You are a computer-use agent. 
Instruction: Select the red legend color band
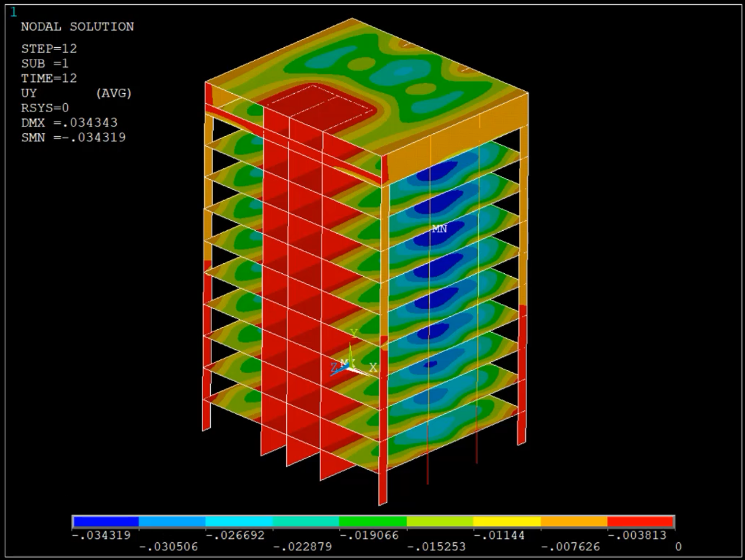pyautogui.click(x=641, y=522)
